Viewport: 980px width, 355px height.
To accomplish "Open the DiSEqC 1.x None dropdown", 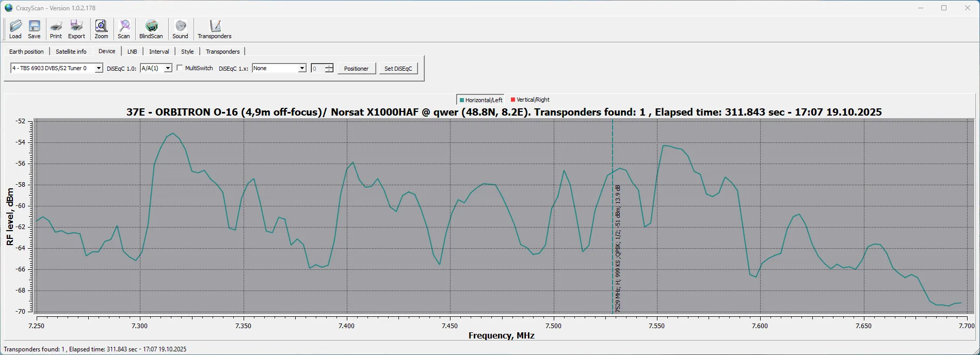I will click(x=302, y=69).
